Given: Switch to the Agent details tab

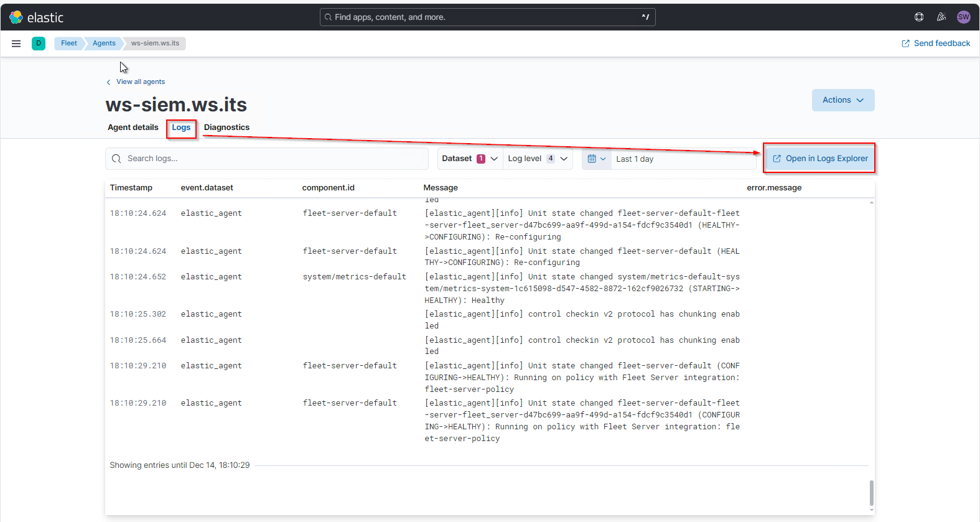Looking at the screenshot, I should point(133,128).
